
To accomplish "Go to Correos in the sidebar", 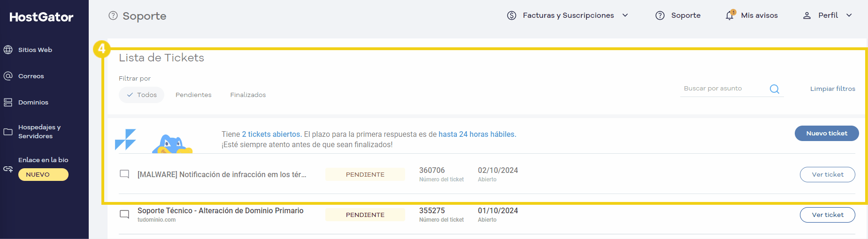I will 31,76.
